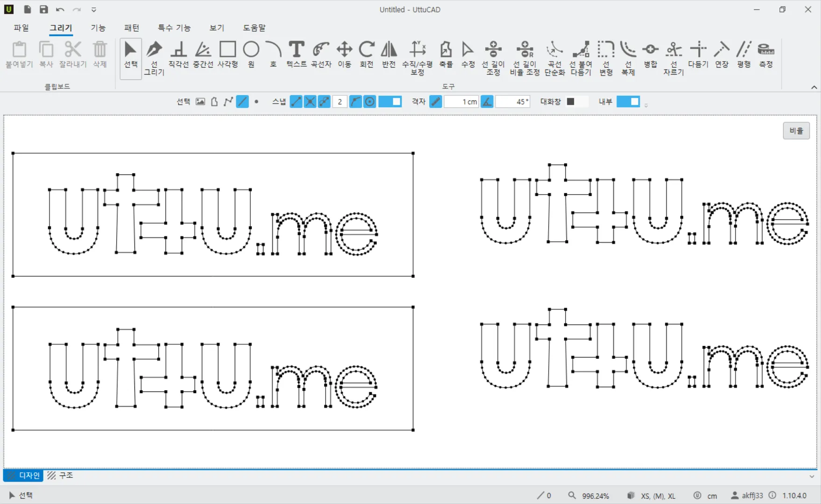821x504 pixels.
Task: Pick 곡선 단순화 simplify curve tool
Action: point(555,59)
